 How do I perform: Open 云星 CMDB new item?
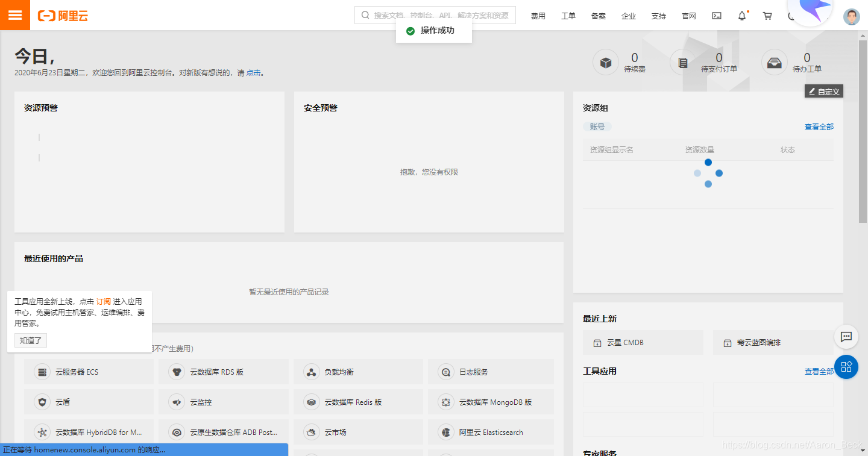tap(643, 342)
